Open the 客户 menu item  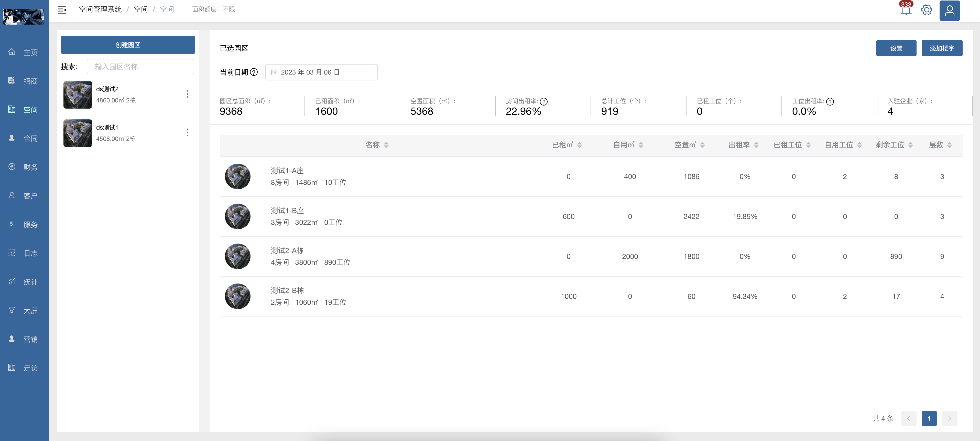click(x=24, y=196)
